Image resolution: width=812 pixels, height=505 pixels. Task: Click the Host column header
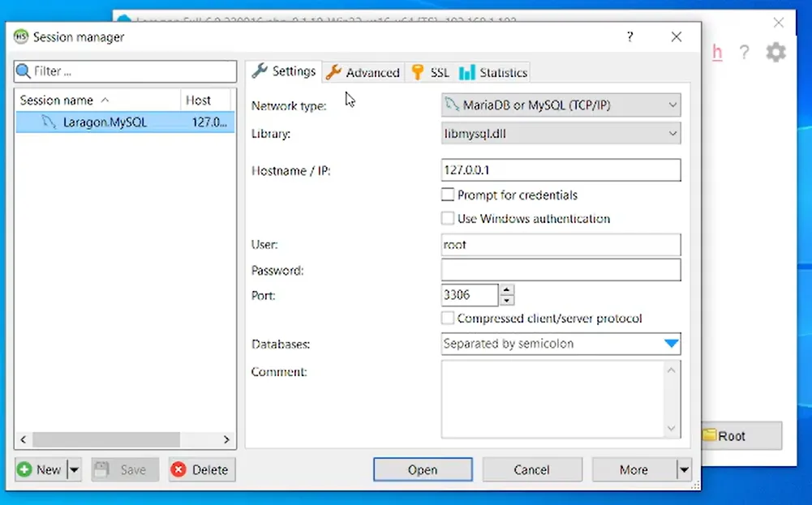[x=205, y=100]
